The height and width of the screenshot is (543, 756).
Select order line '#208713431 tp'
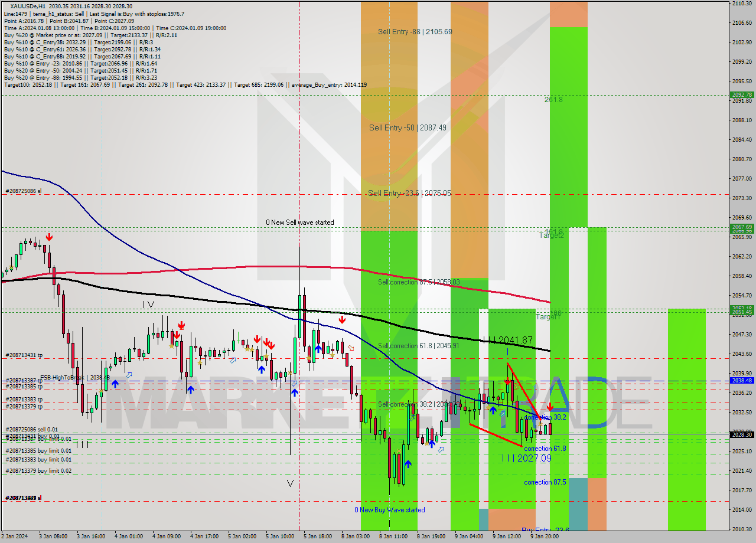pyautogui.click(x=24, y=355)
